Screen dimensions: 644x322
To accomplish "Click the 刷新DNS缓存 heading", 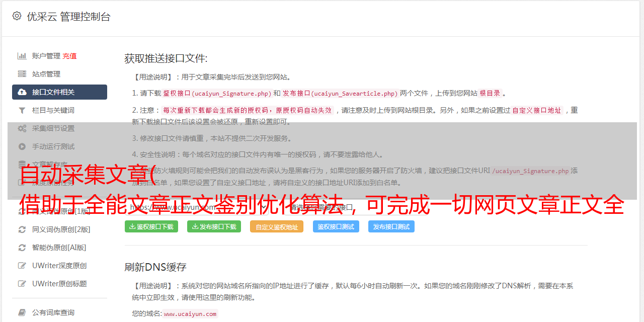I will click(156, 267).
